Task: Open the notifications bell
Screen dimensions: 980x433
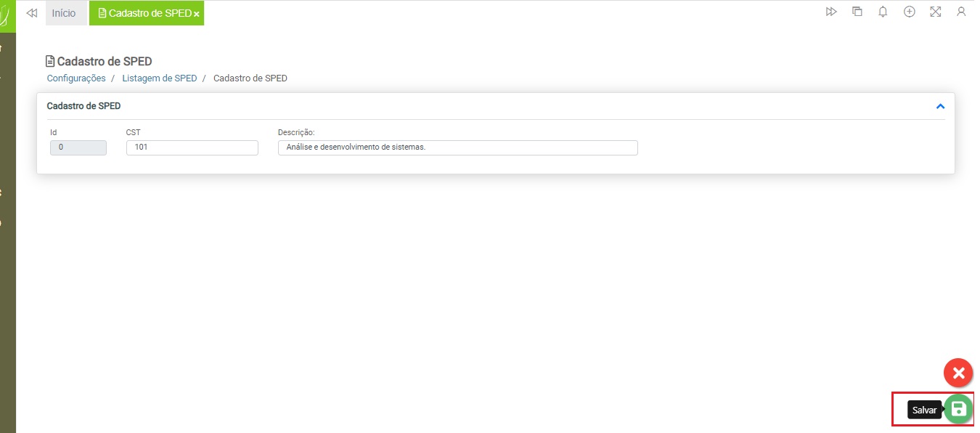Action: click(883, 12)
